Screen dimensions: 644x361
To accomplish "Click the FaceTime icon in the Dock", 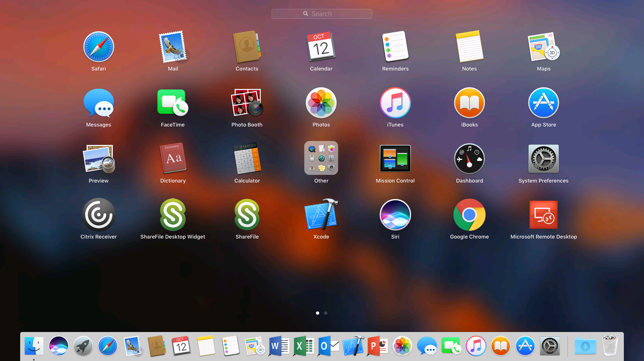I will 452,346.
